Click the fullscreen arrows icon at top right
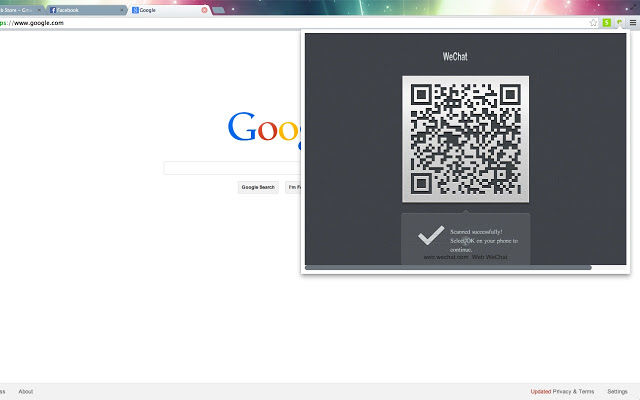Viewport: 640px width, 400px height. click(x=633, y=6)
